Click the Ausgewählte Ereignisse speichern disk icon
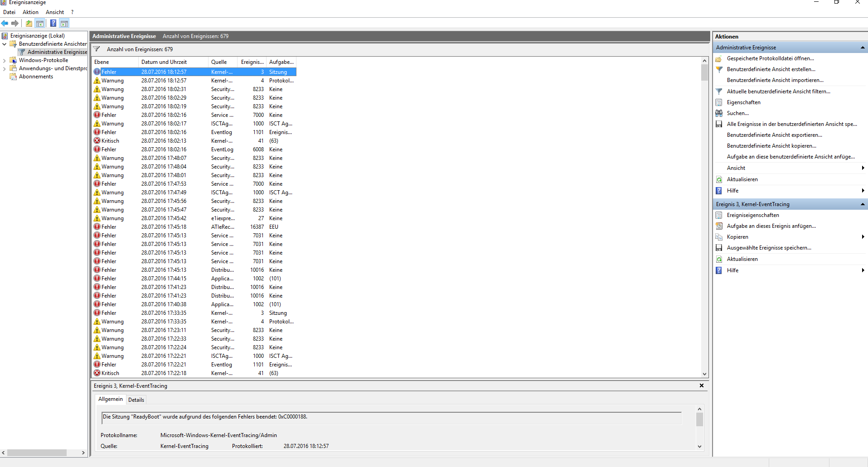Screen dimensions: 868x467 point(719,248)
